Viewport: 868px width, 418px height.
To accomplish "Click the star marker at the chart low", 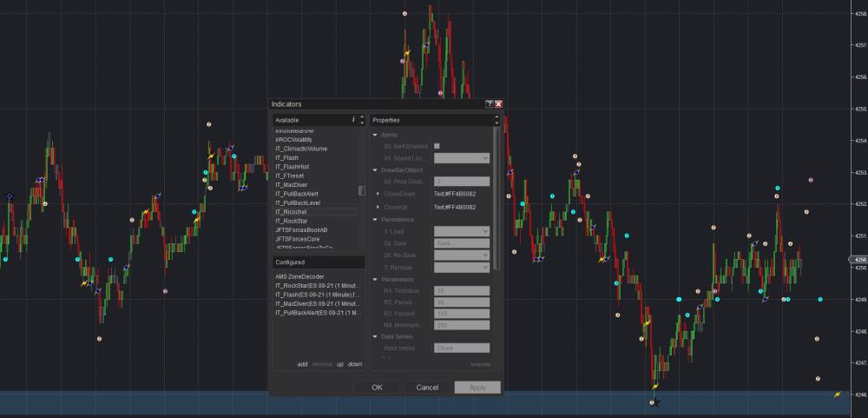I will 657,402.
